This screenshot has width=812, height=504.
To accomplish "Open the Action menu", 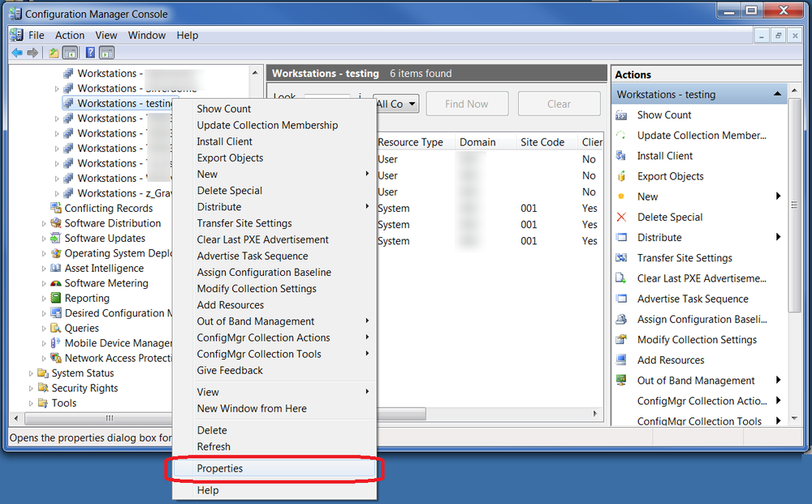I will click(70, 35).
